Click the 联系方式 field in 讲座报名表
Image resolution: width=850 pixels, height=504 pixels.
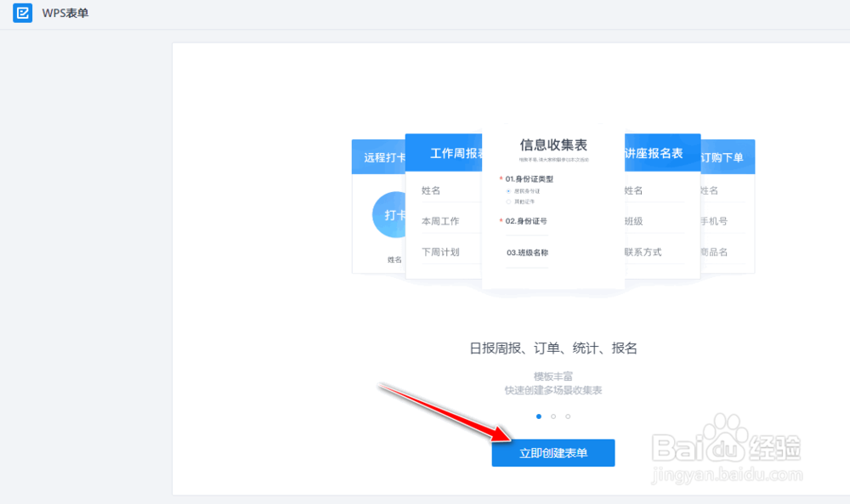point(654,252)
